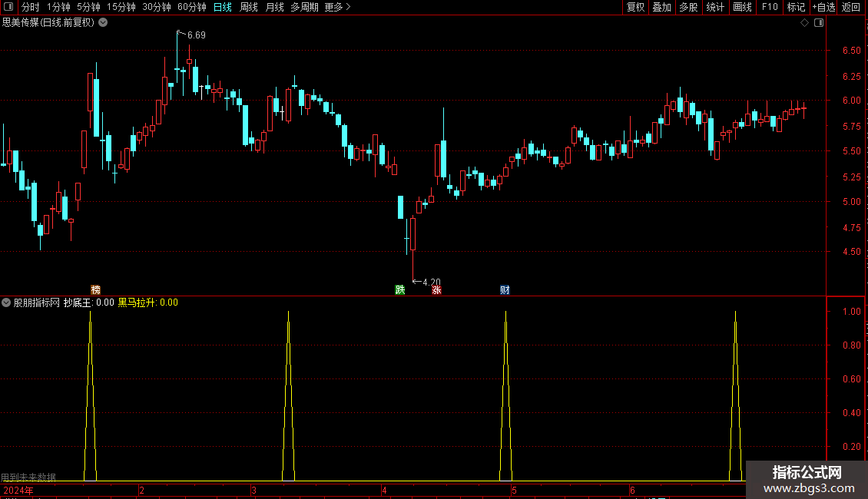This screenshot has width=868, height=499.
Task: Click the 6.50 price axis label
Action: pyautogui.click(x=851, y=51)
